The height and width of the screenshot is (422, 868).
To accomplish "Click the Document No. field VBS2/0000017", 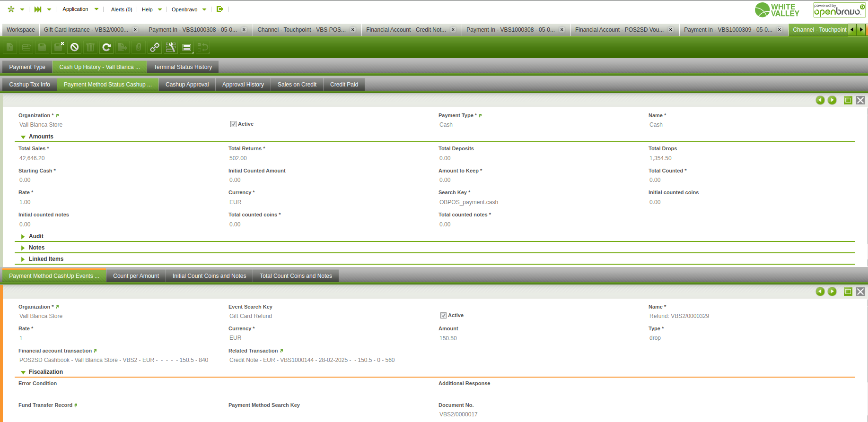I will [458, 414].
